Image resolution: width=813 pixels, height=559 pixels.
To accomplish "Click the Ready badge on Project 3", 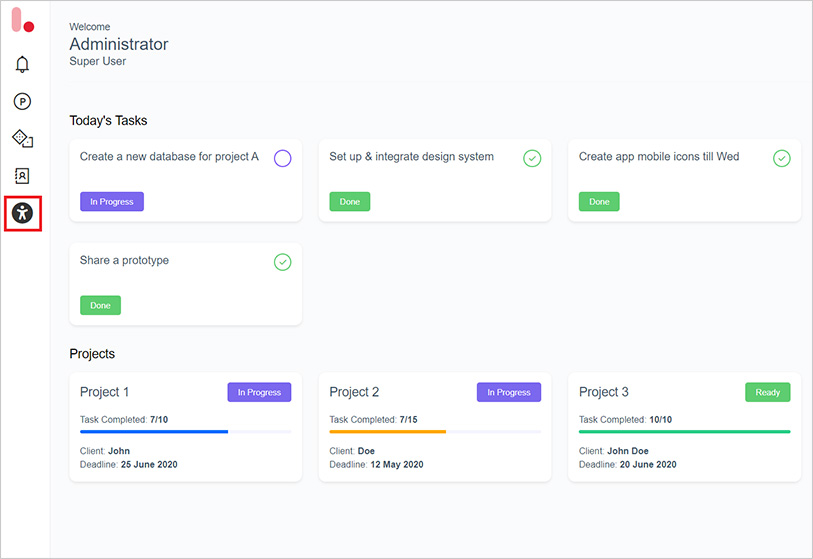I will click(x=767, y=392).
